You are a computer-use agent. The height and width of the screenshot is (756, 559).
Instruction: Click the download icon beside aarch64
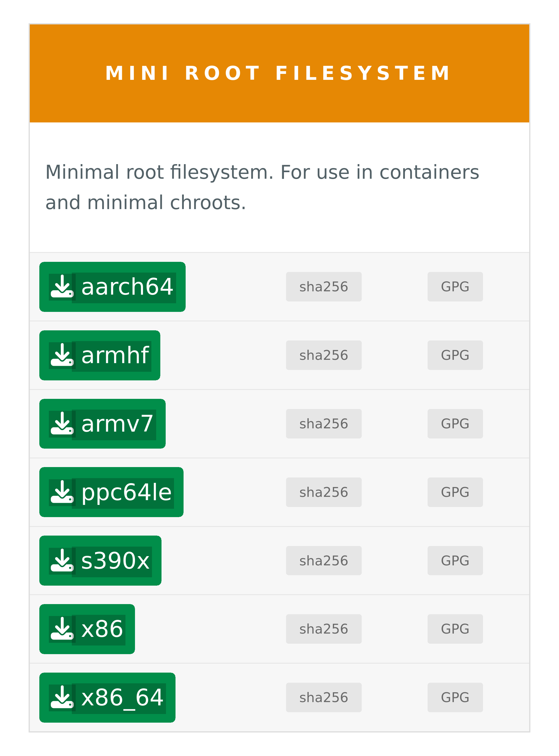62,287
